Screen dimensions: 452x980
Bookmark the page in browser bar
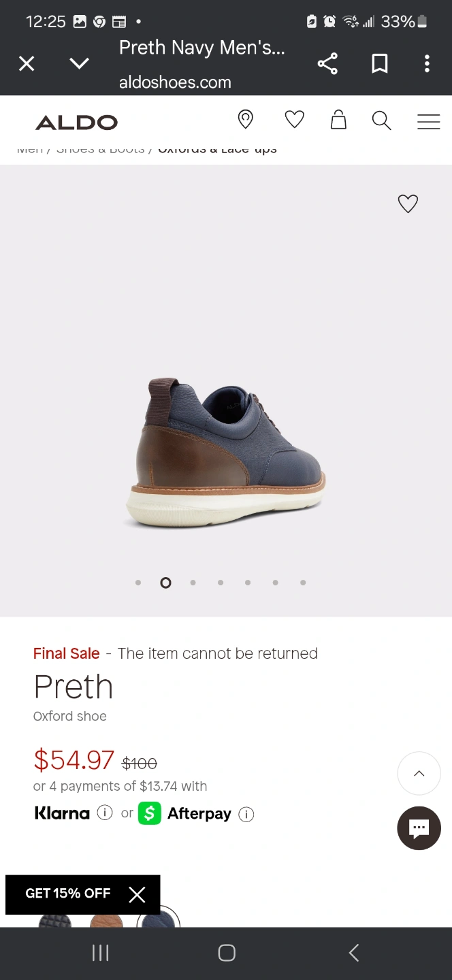click(x=379, y=64)
